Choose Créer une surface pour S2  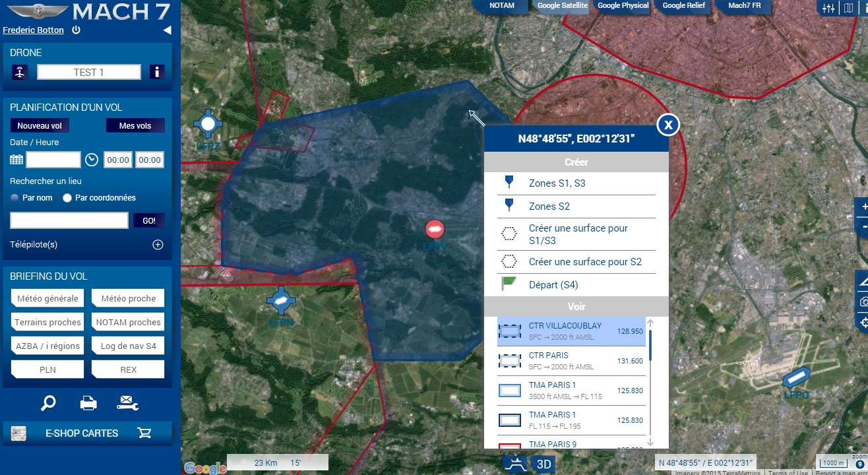point(576,262)
